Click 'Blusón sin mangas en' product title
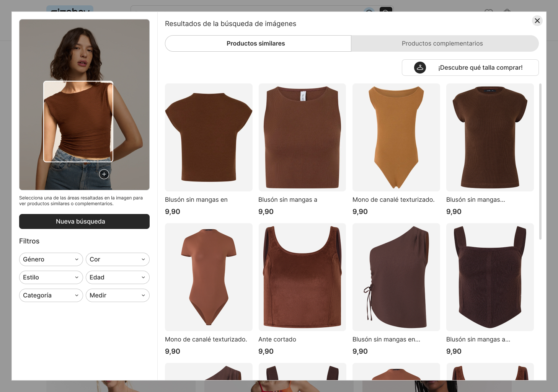Image resolution: width=558 pixels, height=392 pixels. click(x=196, y=200)
